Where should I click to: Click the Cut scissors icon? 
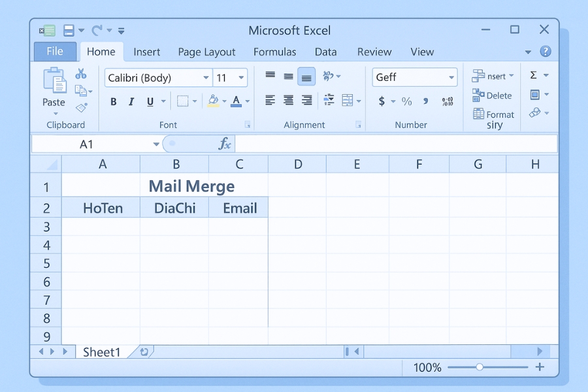(x=81, y=73)
